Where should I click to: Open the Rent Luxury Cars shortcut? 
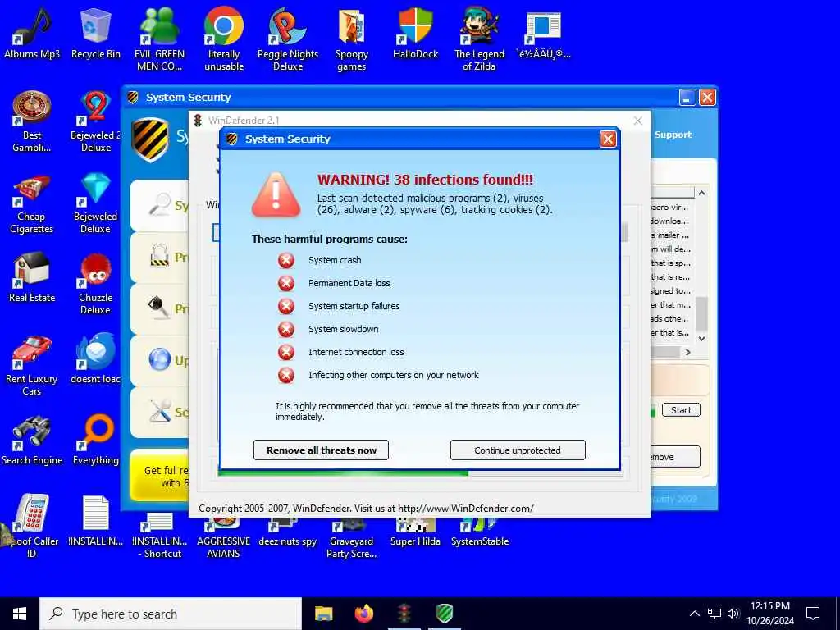[32, 365]
